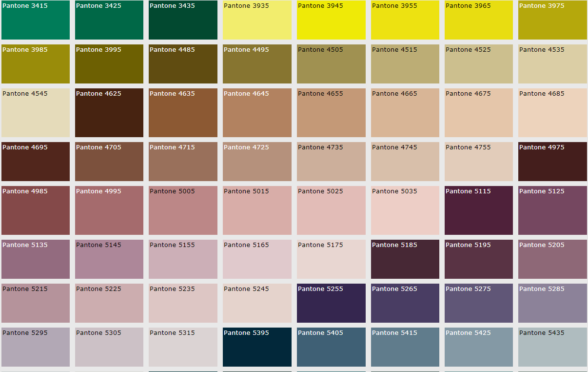Select the Pantone 3945 yellow swatch
588x372 pixels.
tap(331, 20)
